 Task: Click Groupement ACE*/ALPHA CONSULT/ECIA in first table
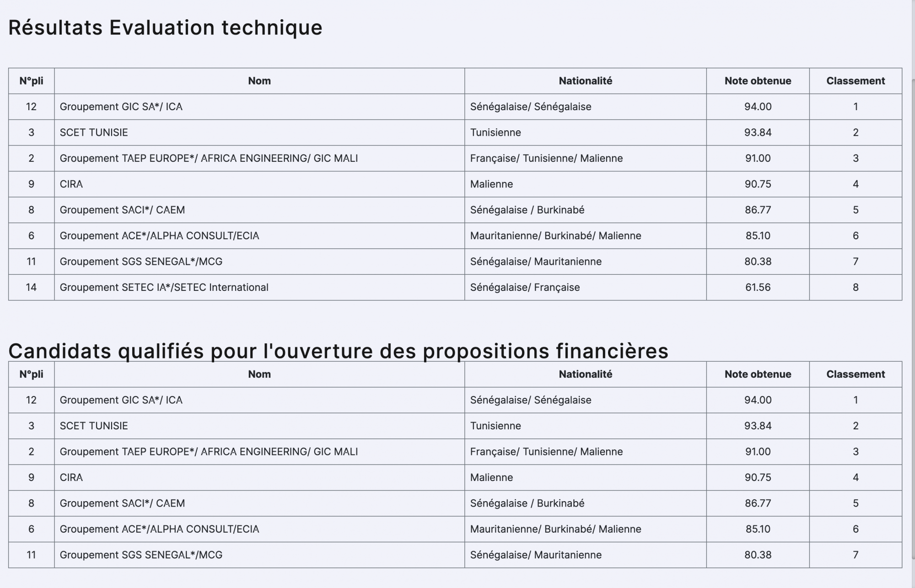159,235
